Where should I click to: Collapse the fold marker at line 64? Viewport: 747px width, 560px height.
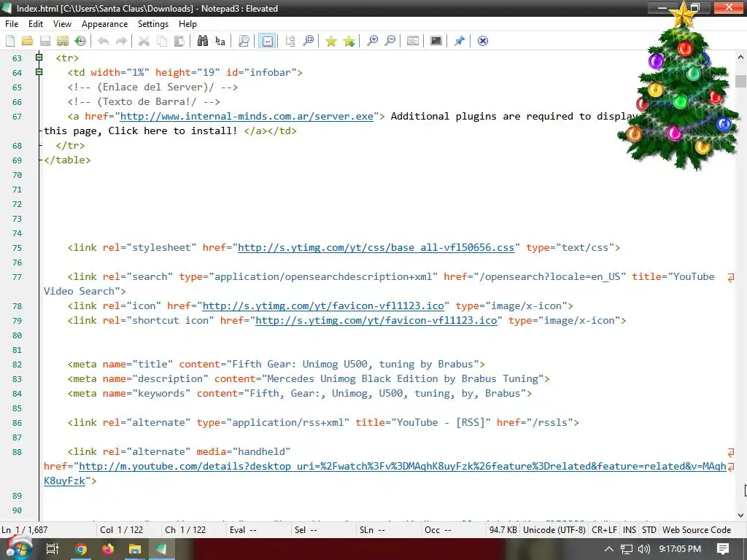click(39, 72)
